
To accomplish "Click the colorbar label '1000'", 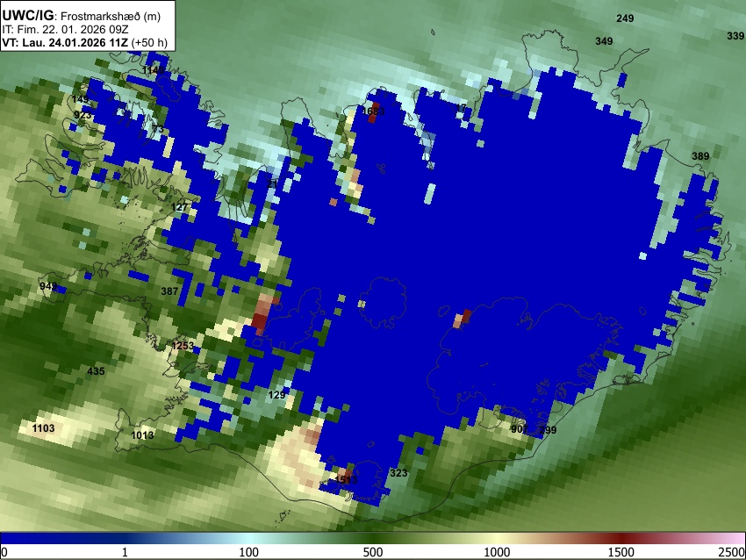I will click(x=497, y=552).
